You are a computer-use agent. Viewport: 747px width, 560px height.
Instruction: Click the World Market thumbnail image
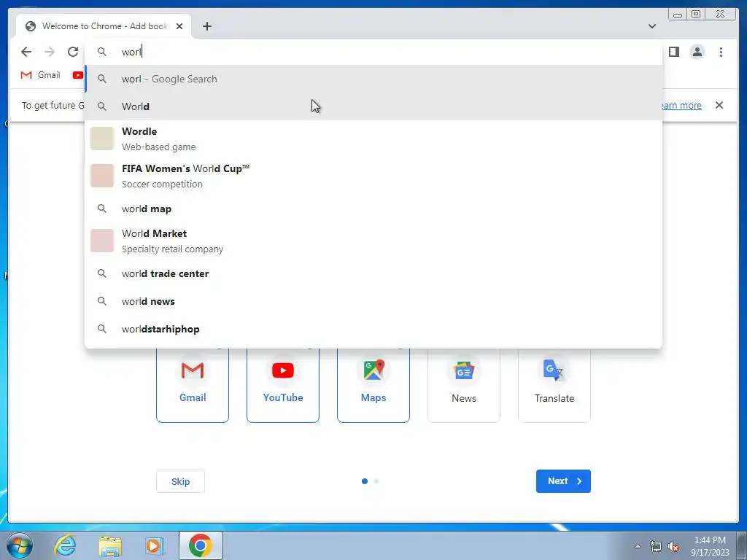(x=102, y=241)
